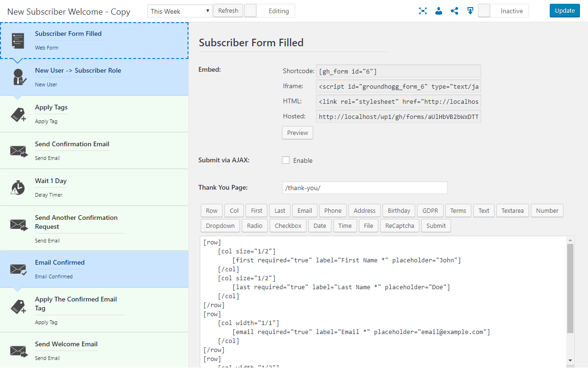Insert a GDPR field shortcode
588x368 pixels.
430,210
